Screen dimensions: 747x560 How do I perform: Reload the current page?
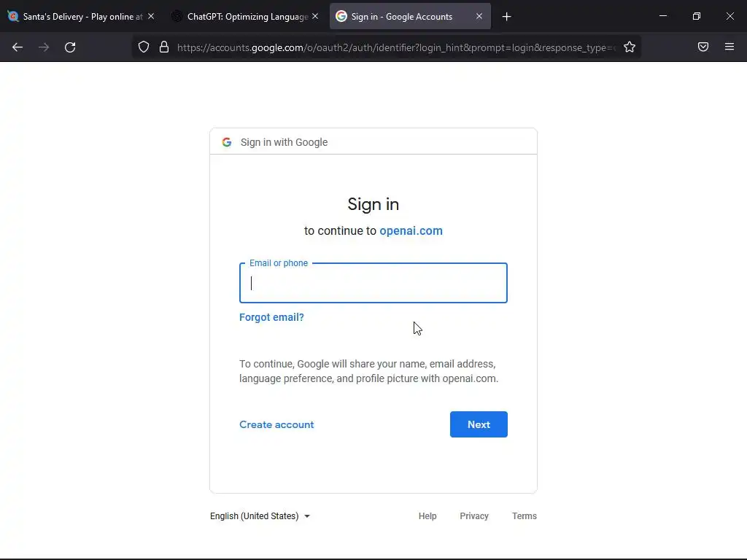[70, 47]
